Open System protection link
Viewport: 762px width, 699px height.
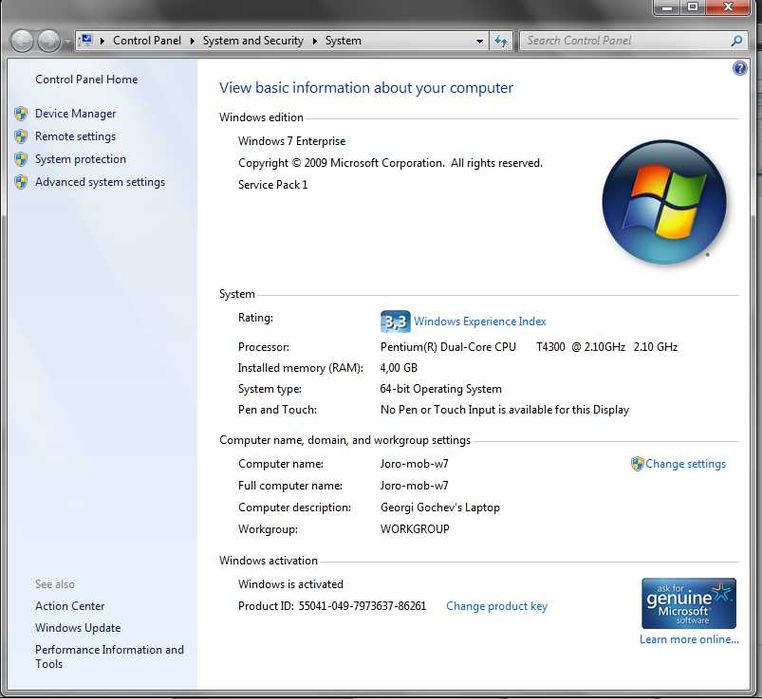80,159
